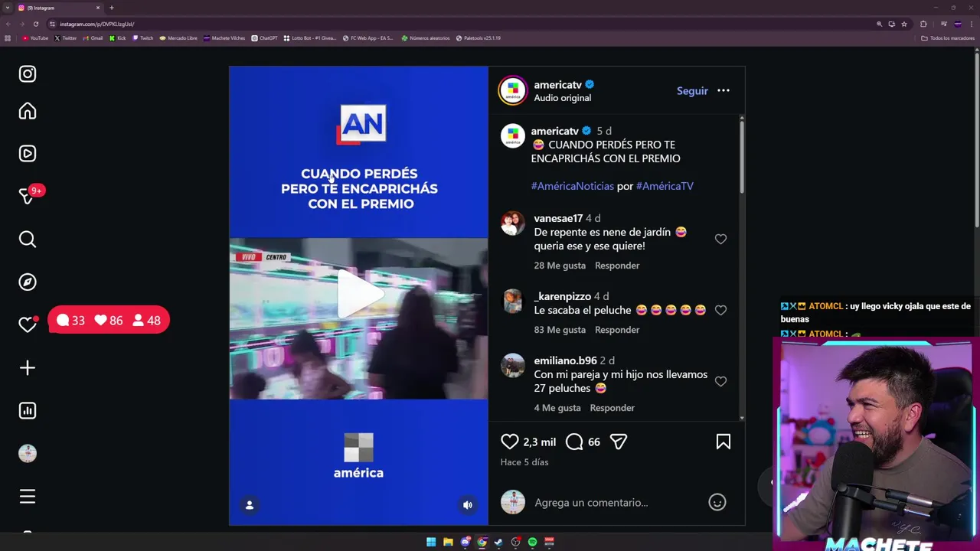Like emiliano.b96's comment

(x=720, y=381)
